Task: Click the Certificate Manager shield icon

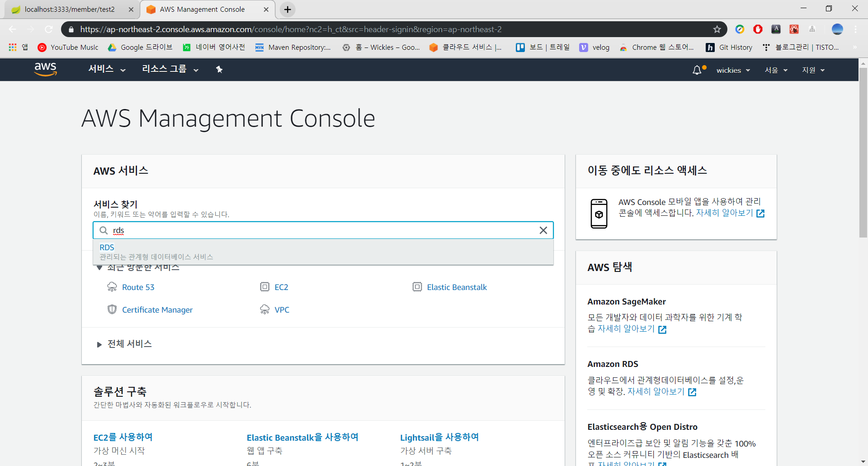Action: click(x=112, y=309)
